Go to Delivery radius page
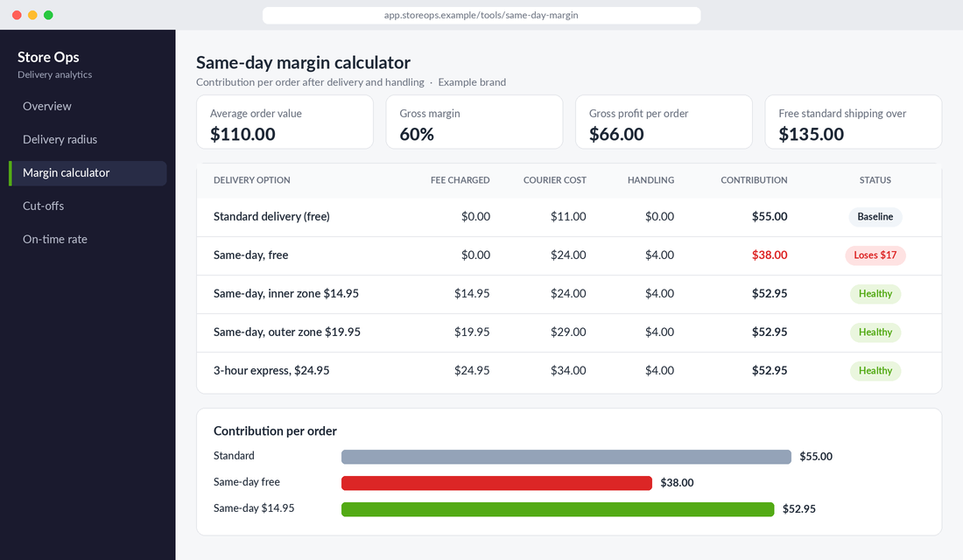The height and width of the screenshot is (560, 963). pyautogui.click(x=88, y=139)
